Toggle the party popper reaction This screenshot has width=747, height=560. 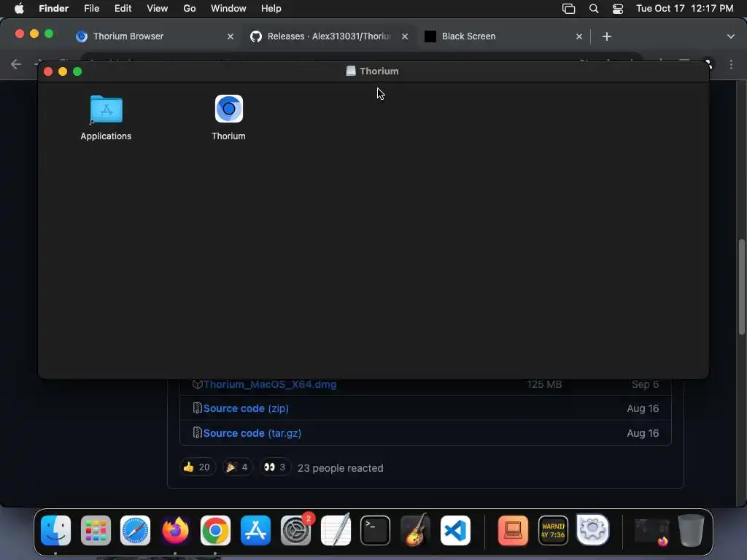coord(237,467)
